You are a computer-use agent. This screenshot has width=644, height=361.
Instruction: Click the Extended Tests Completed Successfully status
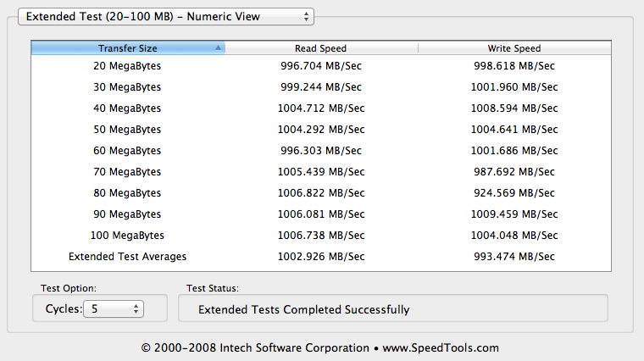point(303,309)
